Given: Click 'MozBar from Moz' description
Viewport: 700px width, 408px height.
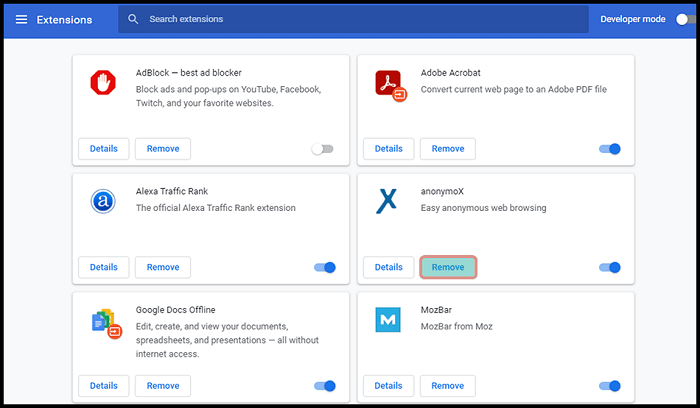Looking at the screenshot, I should pos(456,326).
